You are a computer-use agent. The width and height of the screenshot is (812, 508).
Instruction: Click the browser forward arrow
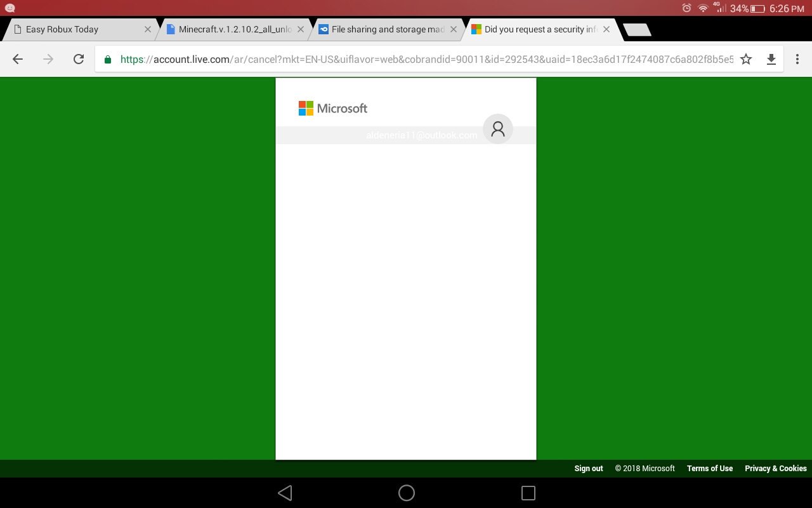pyautogui.click(x=48, y=59)
